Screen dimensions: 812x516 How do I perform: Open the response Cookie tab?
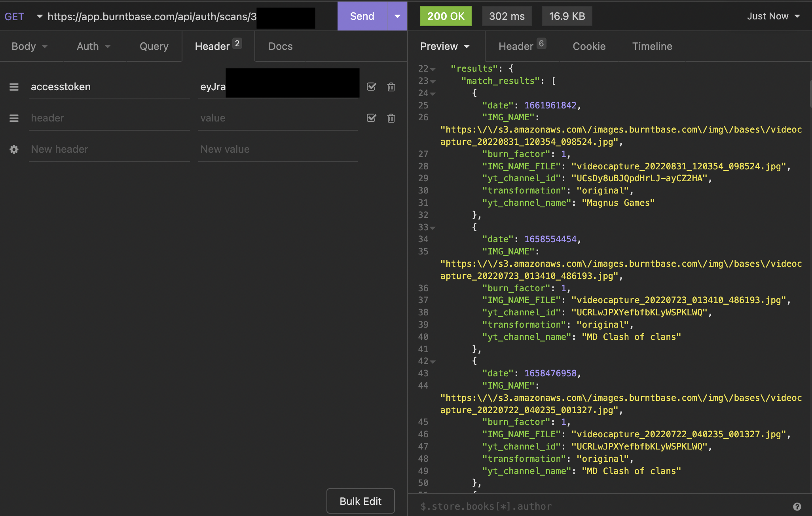(x=589, y=47)
